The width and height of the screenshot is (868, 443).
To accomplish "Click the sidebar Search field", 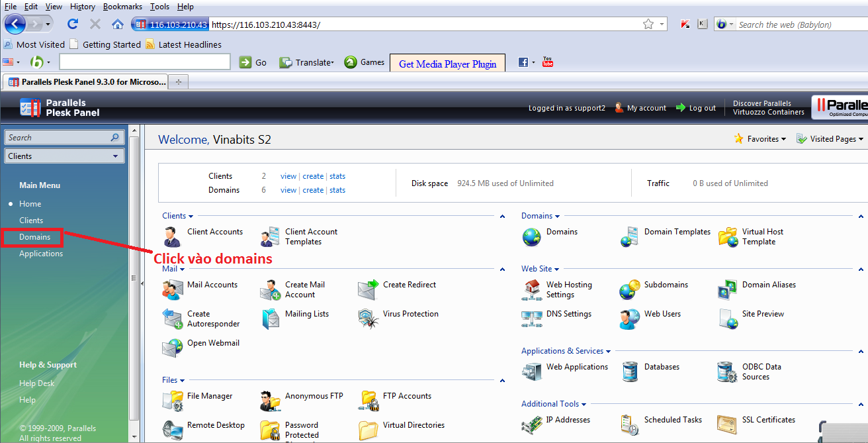I will [64, 138].
